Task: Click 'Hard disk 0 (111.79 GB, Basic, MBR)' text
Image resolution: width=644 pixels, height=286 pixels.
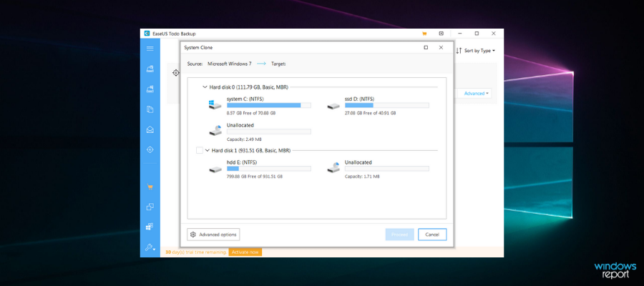Action: 248,87
